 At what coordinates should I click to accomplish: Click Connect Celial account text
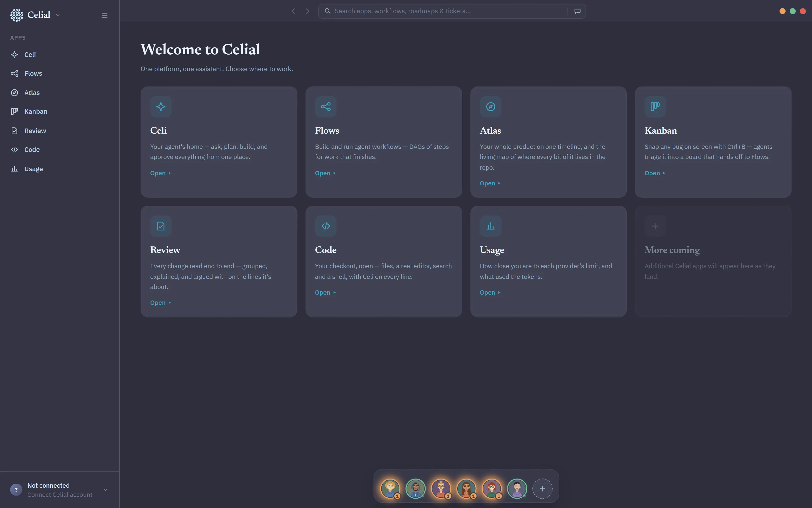[x=60, y=495]
